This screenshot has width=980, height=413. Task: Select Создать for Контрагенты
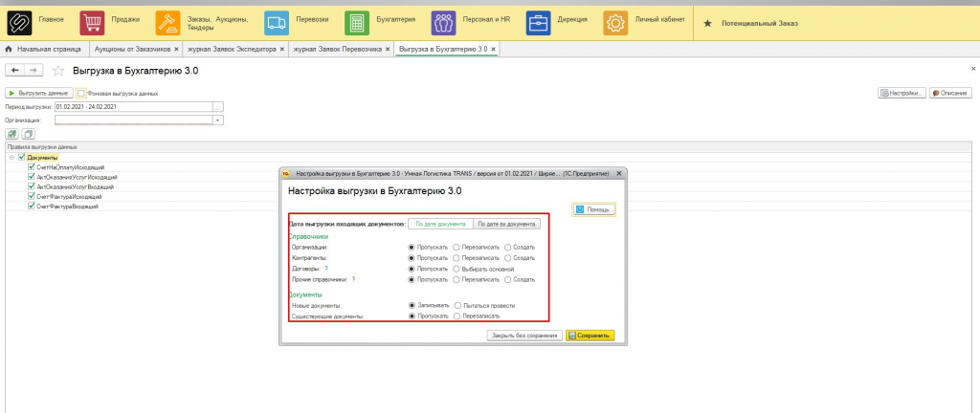[508, 258]
